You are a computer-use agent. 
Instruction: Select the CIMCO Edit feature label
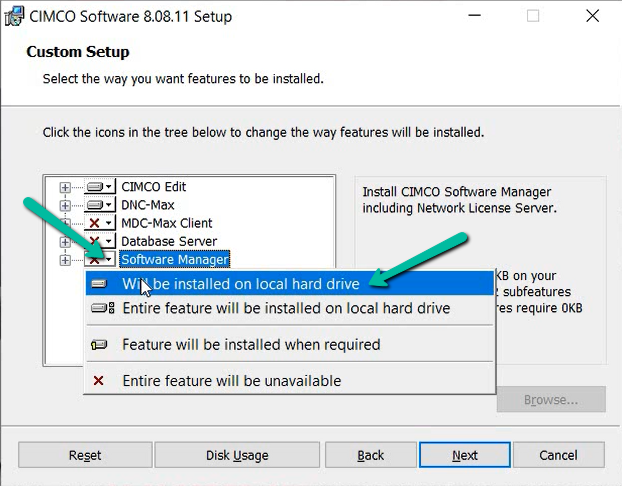pyautogui.click(x=154, y=186)
